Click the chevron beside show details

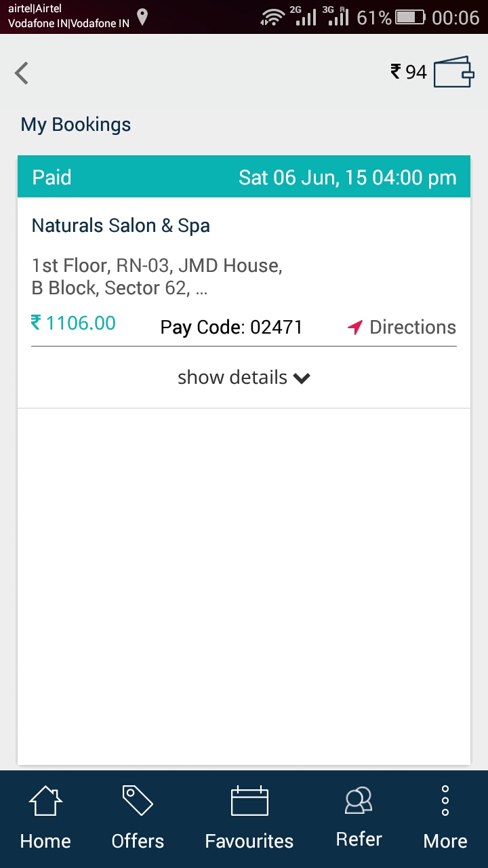pyautogui.click(x=302, y=378)
